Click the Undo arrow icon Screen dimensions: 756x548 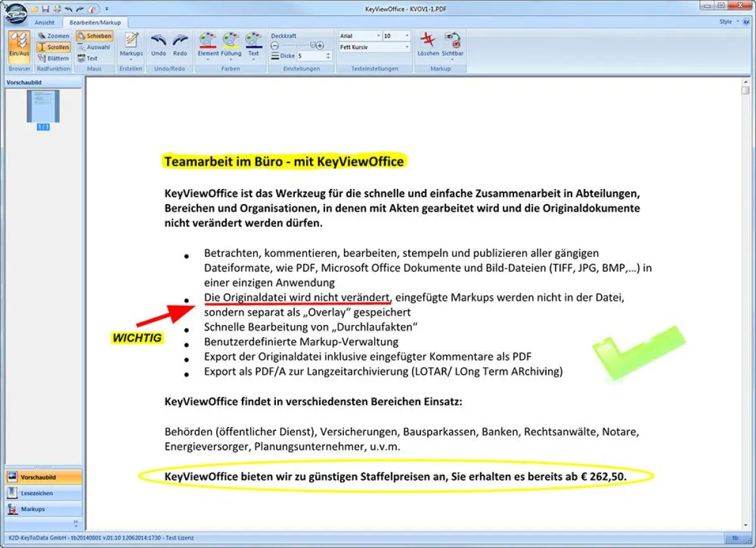click(157, 38)
